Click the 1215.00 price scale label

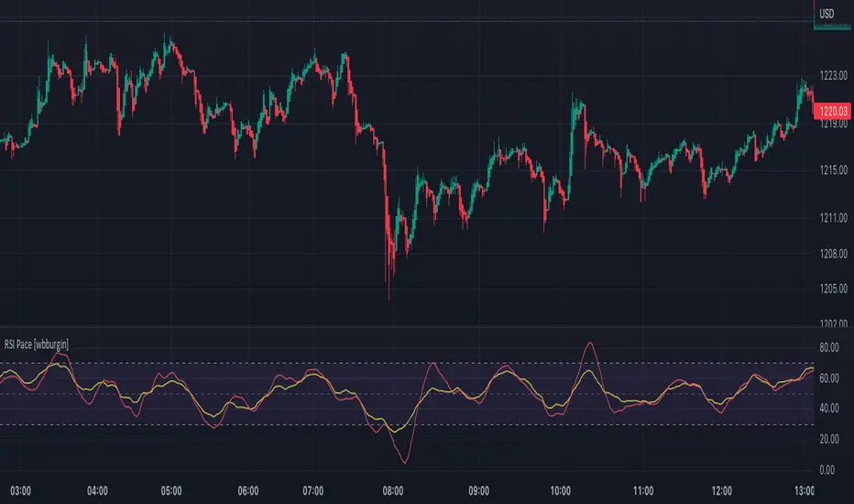point(833,170)
